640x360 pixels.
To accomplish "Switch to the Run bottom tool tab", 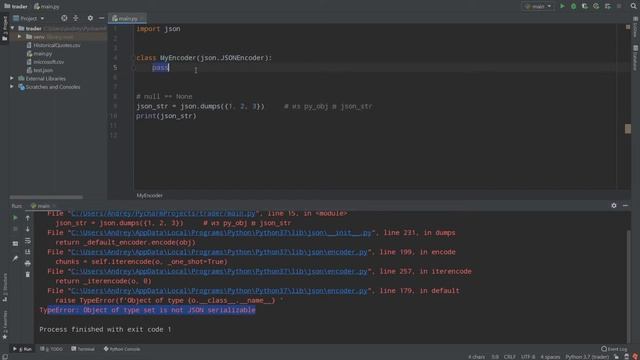I will [x=22, y=349].
